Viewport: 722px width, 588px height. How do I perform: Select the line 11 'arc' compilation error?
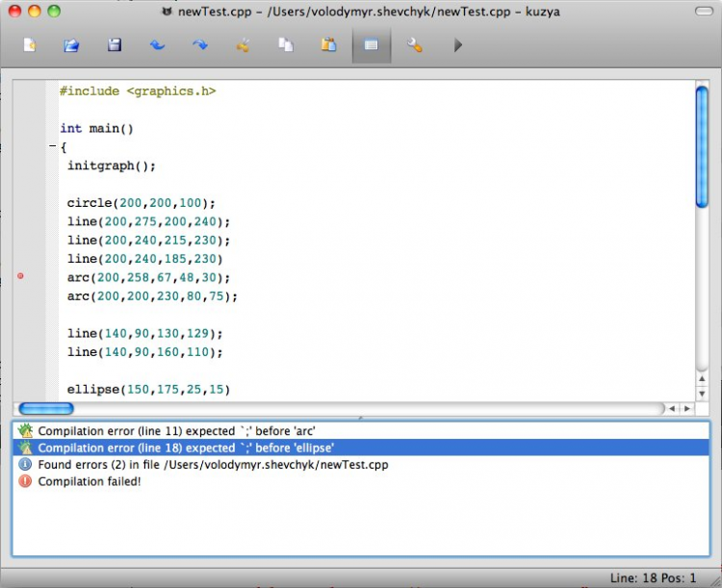(x=176, y=431)
